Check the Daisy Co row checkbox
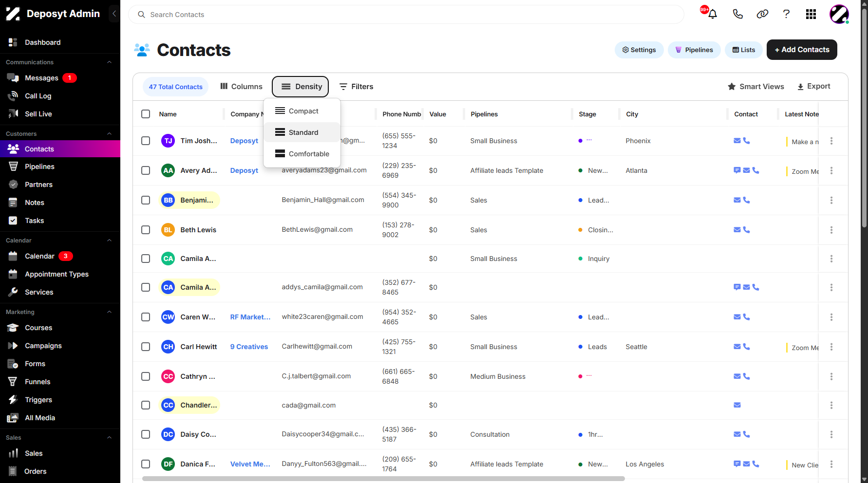 click(x=146, y=434)
